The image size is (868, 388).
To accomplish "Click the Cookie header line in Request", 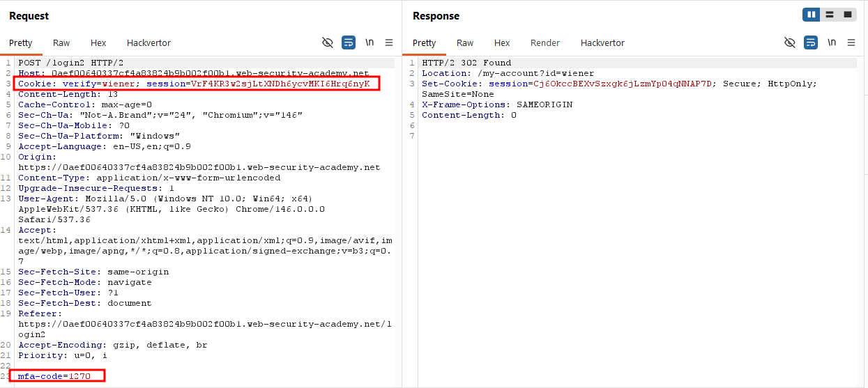I will 197,84.
